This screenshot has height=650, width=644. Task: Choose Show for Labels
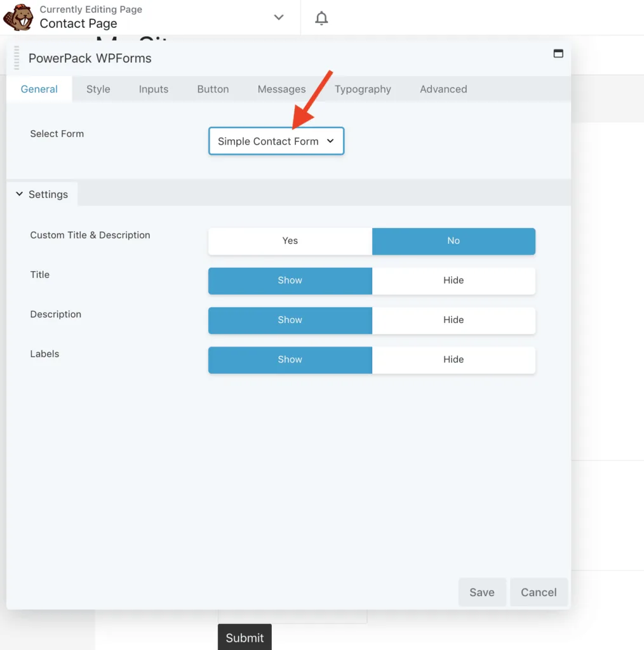[x=290, y=360]
